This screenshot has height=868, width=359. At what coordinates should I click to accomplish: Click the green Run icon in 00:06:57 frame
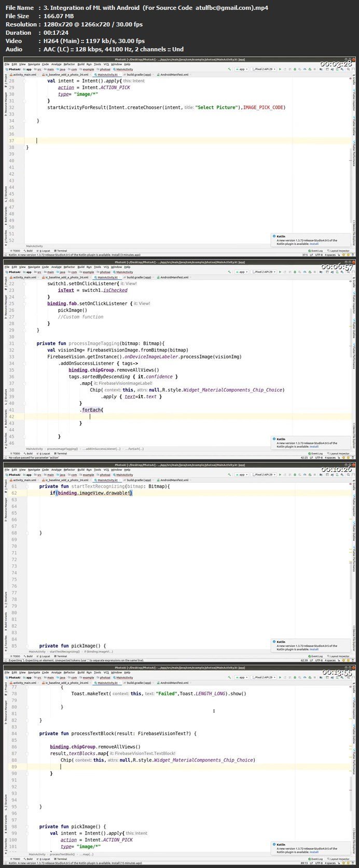pos(281,272)
